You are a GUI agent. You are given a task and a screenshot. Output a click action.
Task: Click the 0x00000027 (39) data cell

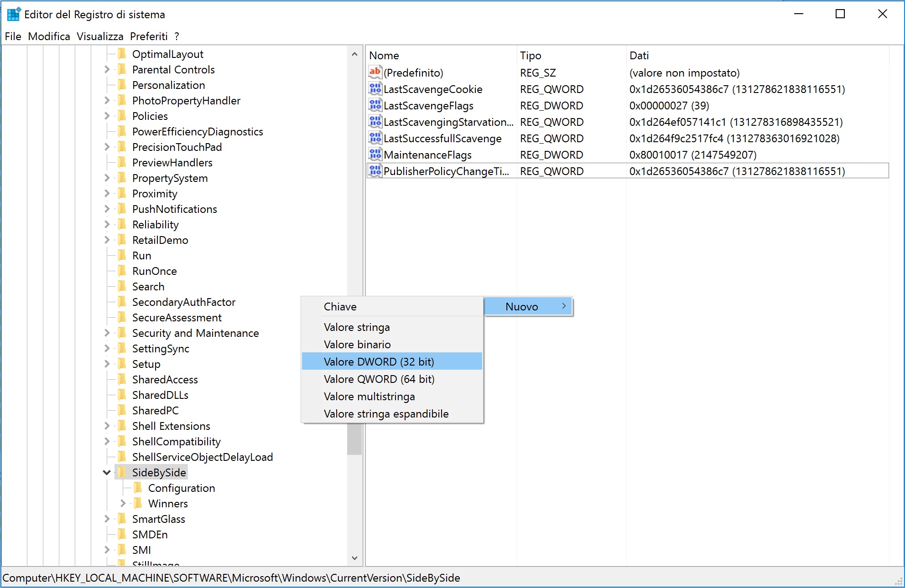click(669, 106)
